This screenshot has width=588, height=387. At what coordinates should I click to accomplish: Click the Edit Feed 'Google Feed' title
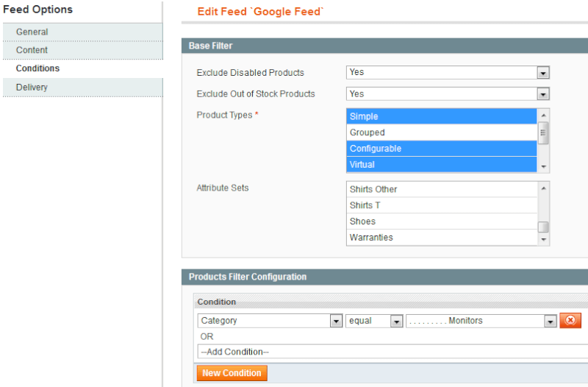pos(260,12)
